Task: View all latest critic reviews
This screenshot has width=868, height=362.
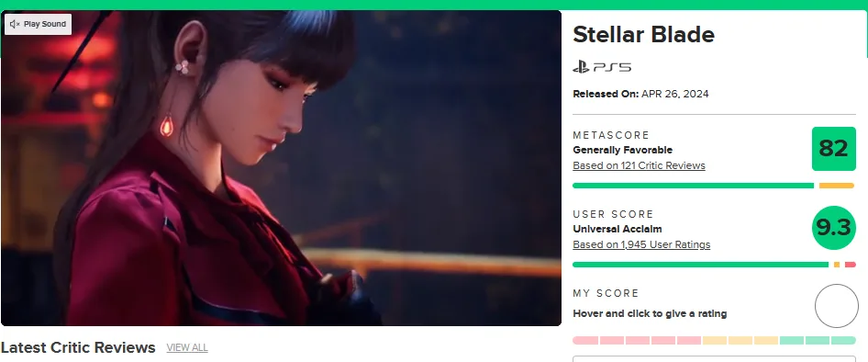Action: pyautogui.click(x=187, y=347)
